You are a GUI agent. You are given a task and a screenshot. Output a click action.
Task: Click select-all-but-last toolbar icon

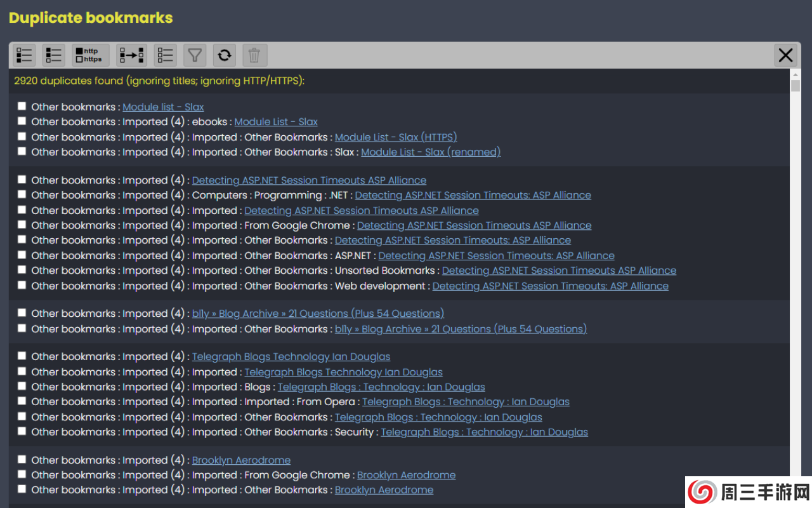point(54,55)
